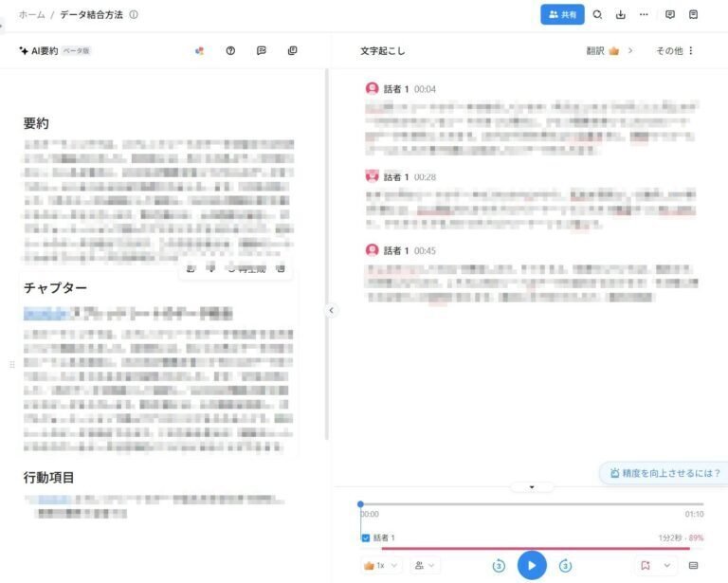The width and height of the screenshot is (728, 583).
Task: Copy summary using the copy icon
Action: (293, 50)
